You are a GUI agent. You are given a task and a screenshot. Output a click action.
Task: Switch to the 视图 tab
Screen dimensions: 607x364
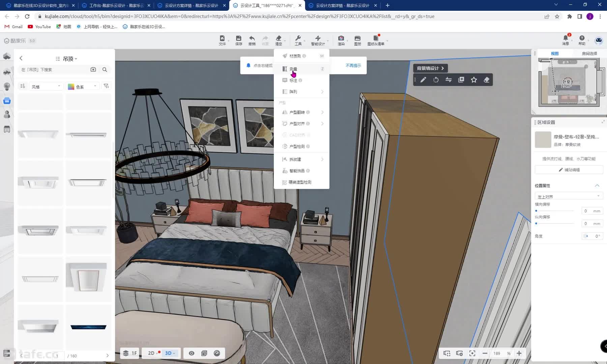(555, 53)
